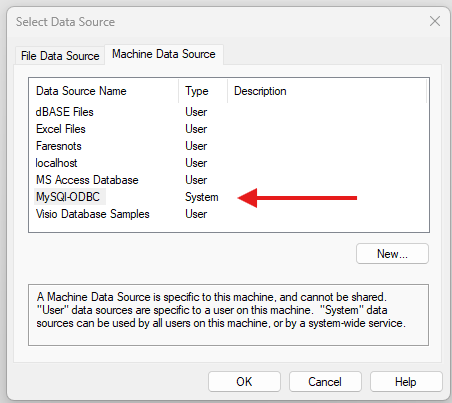Screen dimensions: 452x403
Task: Select the dBASE Files data source
Action: click(x=65, y=112)
